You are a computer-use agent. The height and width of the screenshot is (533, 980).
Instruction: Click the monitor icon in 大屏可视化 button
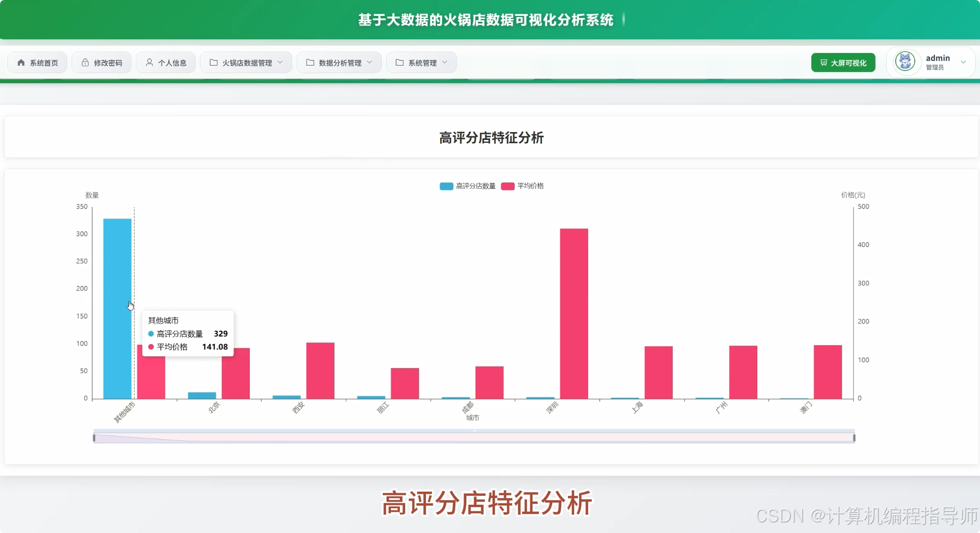(x=824, y=63)
